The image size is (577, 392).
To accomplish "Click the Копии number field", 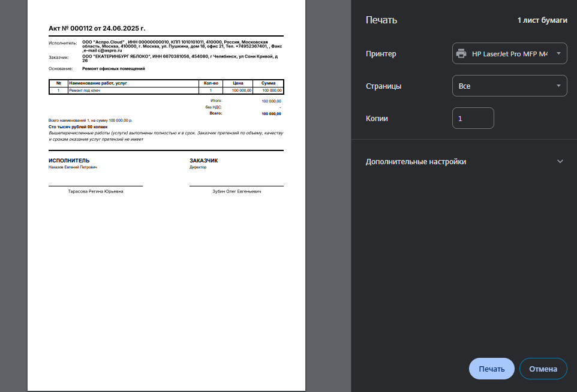I will point(473,119).
